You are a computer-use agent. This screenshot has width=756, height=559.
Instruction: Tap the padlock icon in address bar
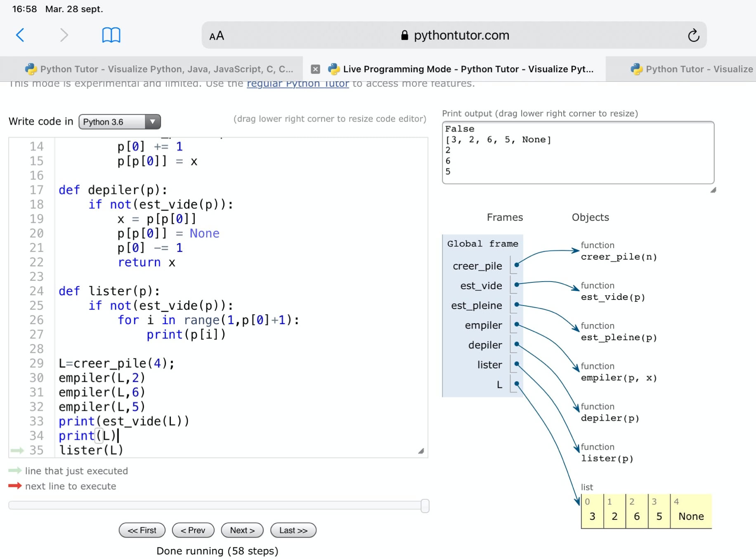click(x=404, y=36)
